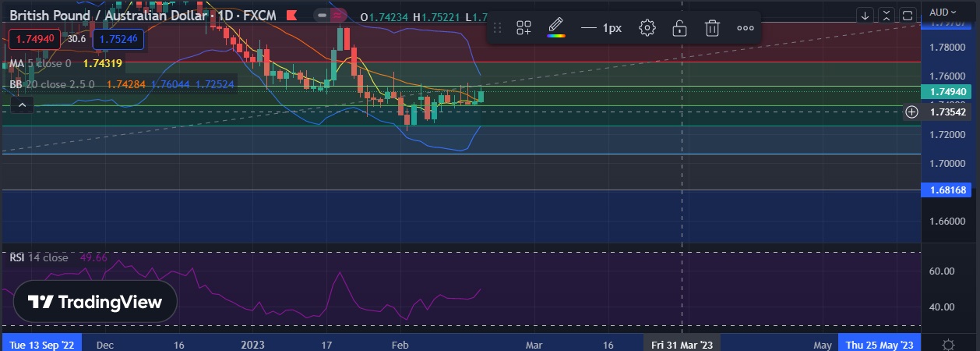Open the AUD currency dropdown
980x351 pixels.
point(943,12)
